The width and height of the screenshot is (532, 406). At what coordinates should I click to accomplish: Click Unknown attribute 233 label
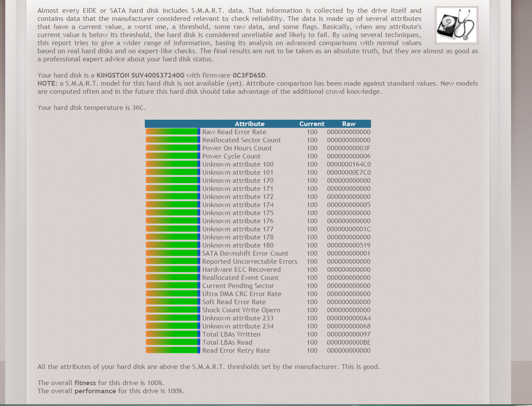[238, 318]
